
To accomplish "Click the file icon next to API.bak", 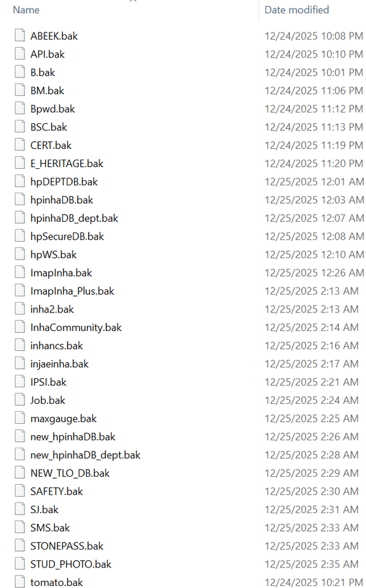I will (x=20, y=54).
